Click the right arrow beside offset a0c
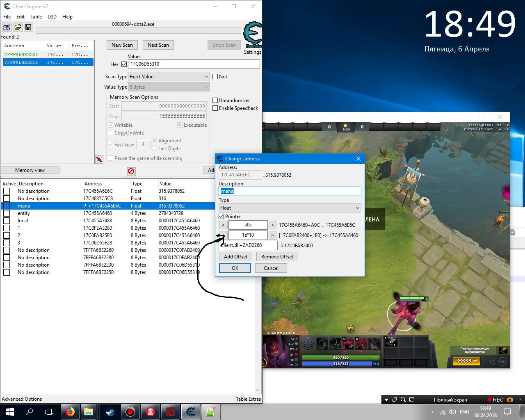525x420 pixels. pyautogui.click(x=272, y=225)
